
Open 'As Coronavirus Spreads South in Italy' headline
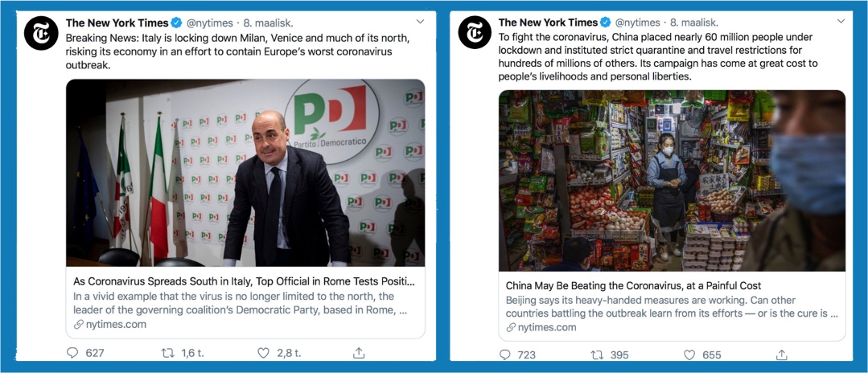click(244, 281)
